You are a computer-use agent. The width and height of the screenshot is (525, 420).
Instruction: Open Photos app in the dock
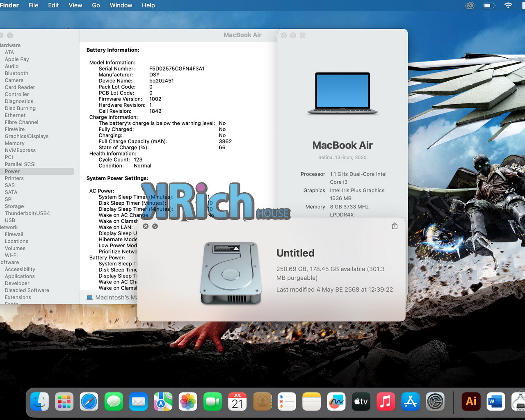(188, 402)
